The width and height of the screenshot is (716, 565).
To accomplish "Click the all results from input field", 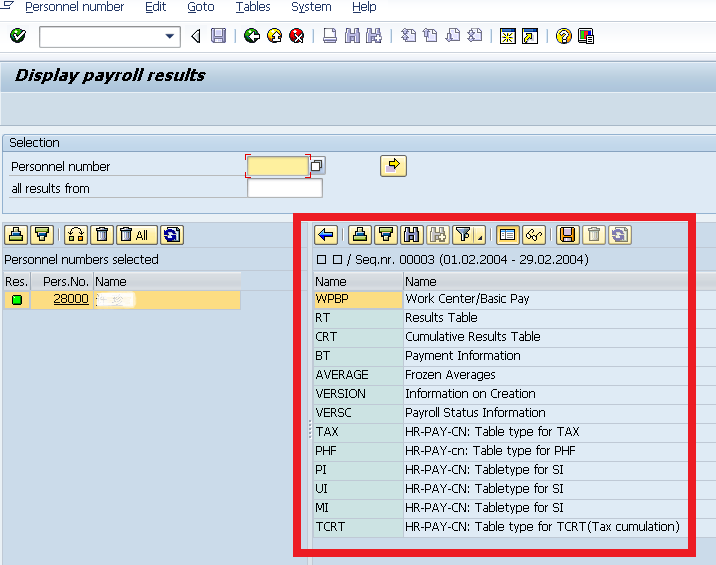I will [284, 188].
